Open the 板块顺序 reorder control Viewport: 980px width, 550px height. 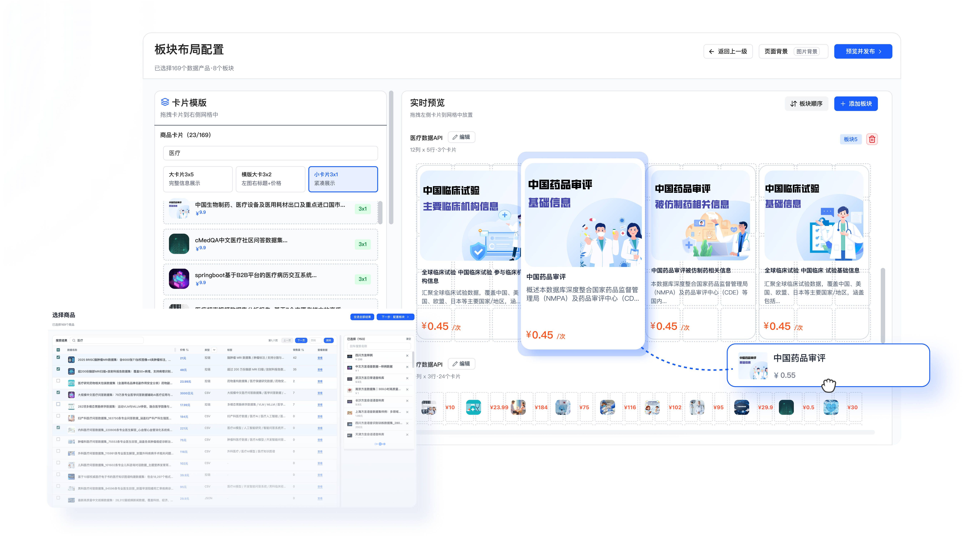point(806,103)
